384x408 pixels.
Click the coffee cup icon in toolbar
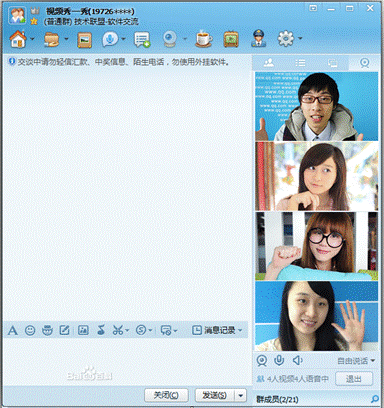pos(204,39)
